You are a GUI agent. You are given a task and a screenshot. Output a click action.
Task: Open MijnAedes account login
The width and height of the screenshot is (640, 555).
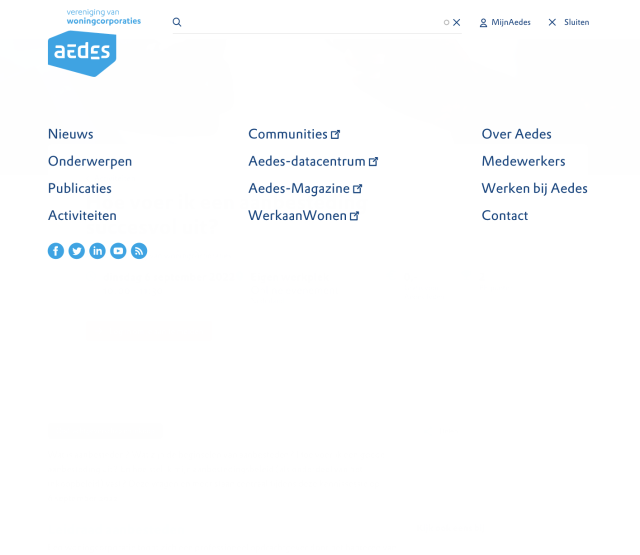tap(505, 22)
